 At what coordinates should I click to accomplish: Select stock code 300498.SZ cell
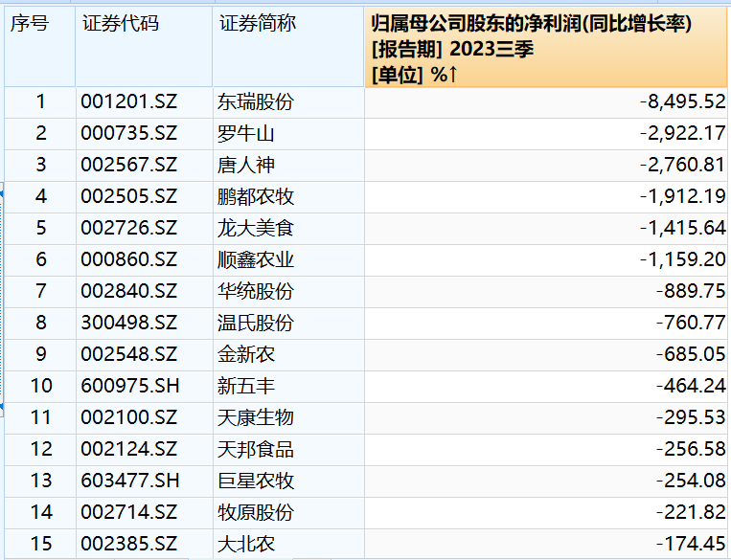pyautogui.click(x=144, y=324)
